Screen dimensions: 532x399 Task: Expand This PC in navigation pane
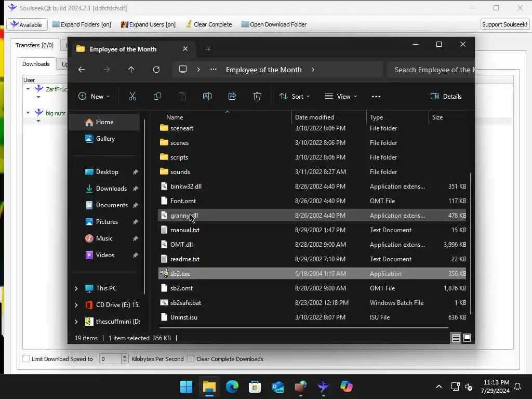click(x=76, y=288)
